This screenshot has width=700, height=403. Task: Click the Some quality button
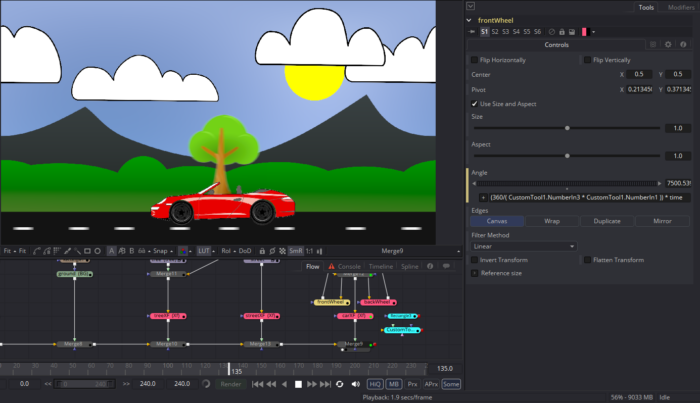(451, 384)
